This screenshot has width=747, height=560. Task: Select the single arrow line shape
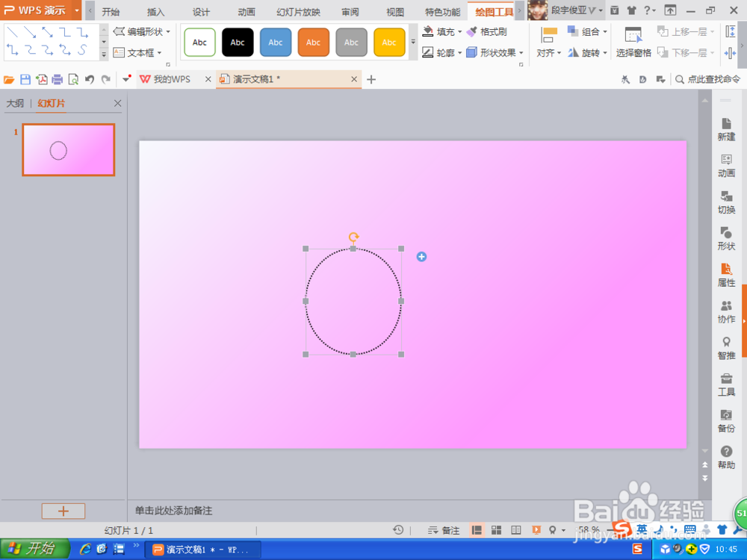pos(30,32)
